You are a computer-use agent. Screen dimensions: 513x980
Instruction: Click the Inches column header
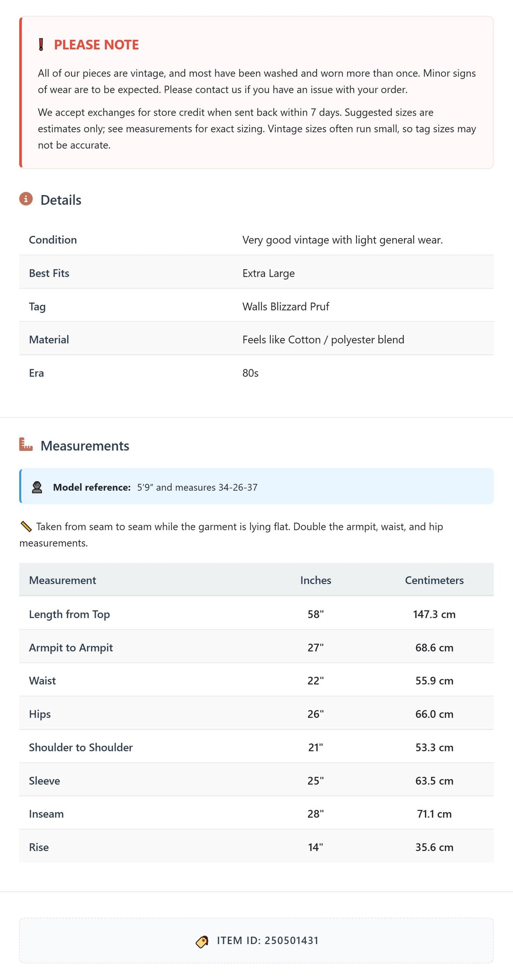316,580
